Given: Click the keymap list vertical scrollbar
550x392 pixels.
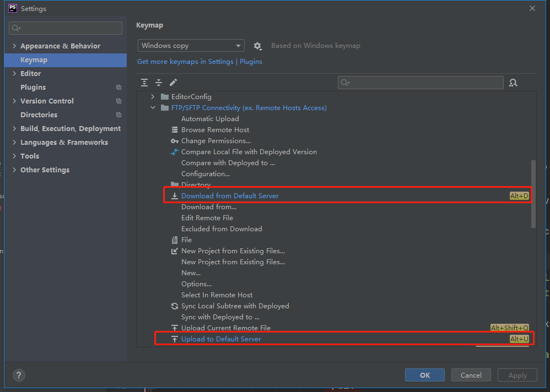Looking at the screenshot, I should click(533, 194).
